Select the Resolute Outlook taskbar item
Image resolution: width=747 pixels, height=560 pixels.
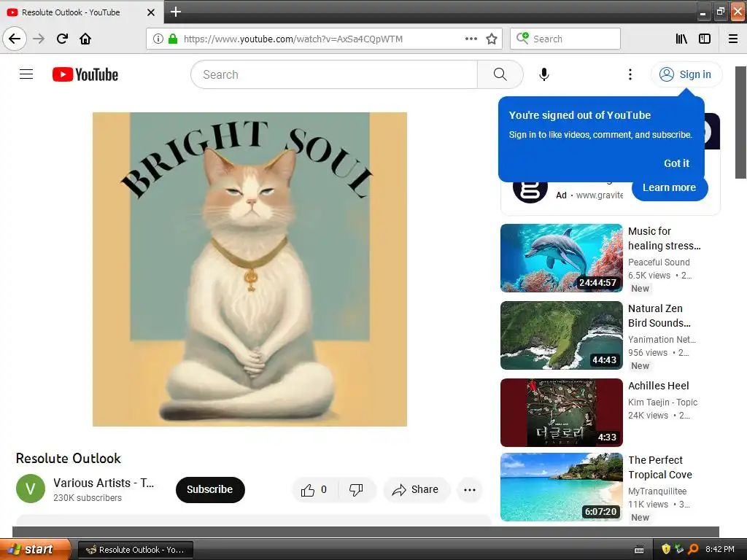[135, 550]
